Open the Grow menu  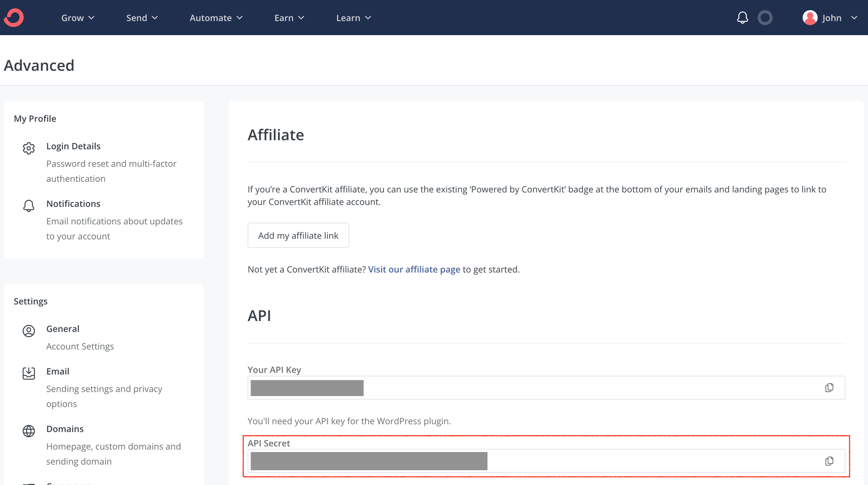(78, 17)
